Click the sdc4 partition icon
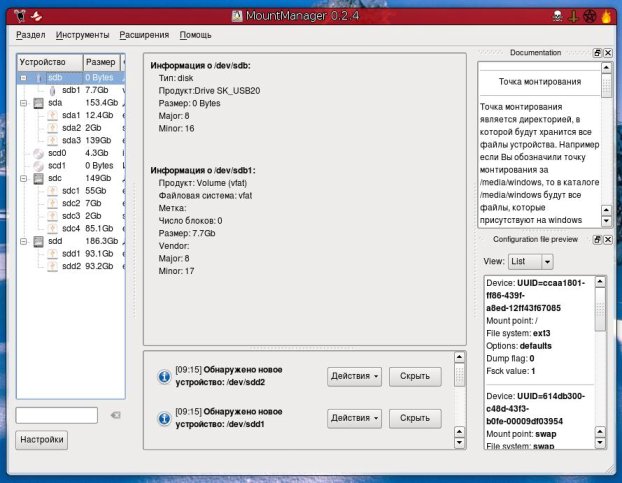 [52, 228]
